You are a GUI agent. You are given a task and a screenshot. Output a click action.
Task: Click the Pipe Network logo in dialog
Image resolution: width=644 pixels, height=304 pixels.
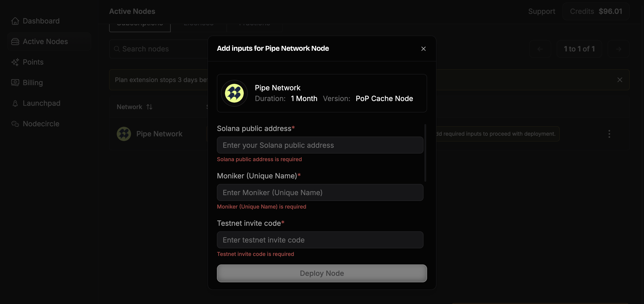234,93
